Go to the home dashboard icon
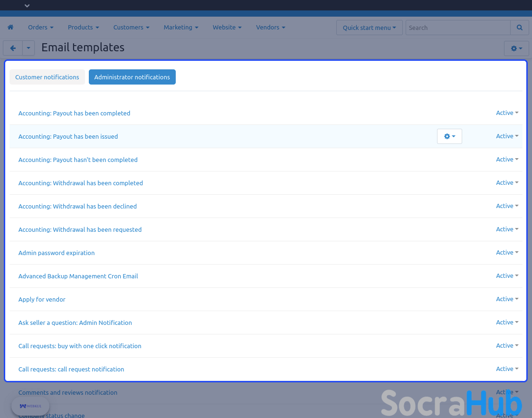Screen dimensions: 532x418 pos(10,27)
